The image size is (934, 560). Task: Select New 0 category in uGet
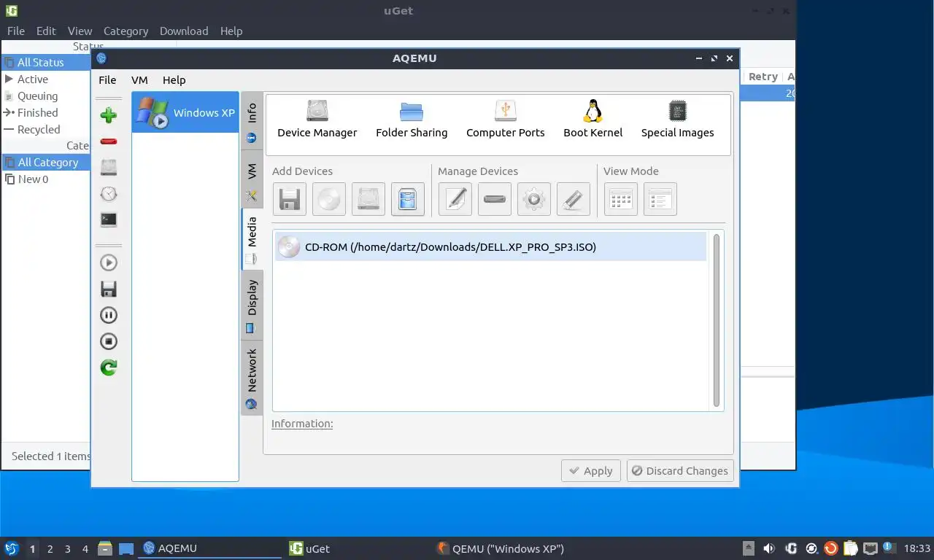click(46, 179)
